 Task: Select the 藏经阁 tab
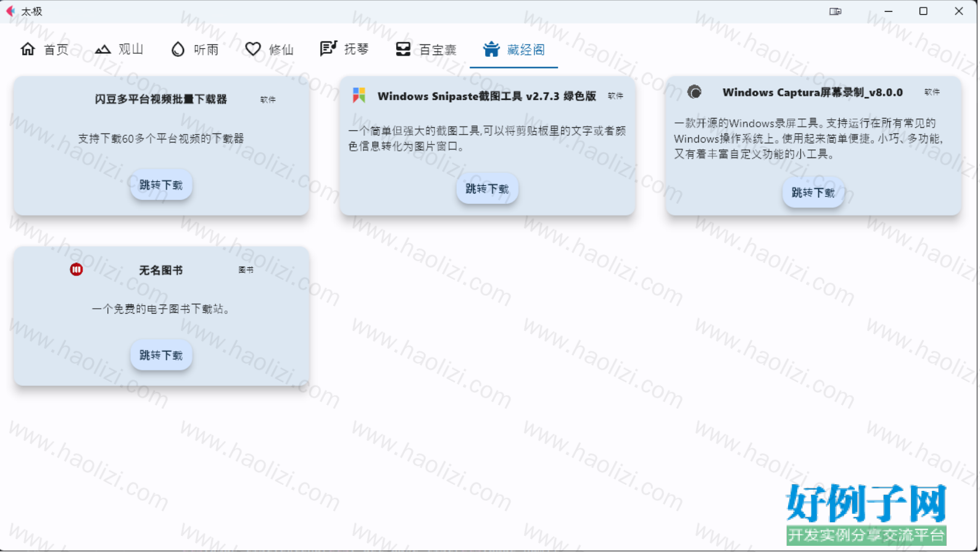514,49
